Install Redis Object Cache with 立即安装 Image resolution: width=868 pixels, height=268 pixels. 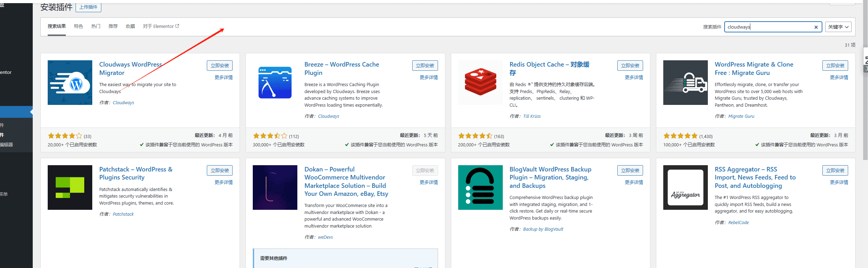pyautogui.click(x=630, y=66)
